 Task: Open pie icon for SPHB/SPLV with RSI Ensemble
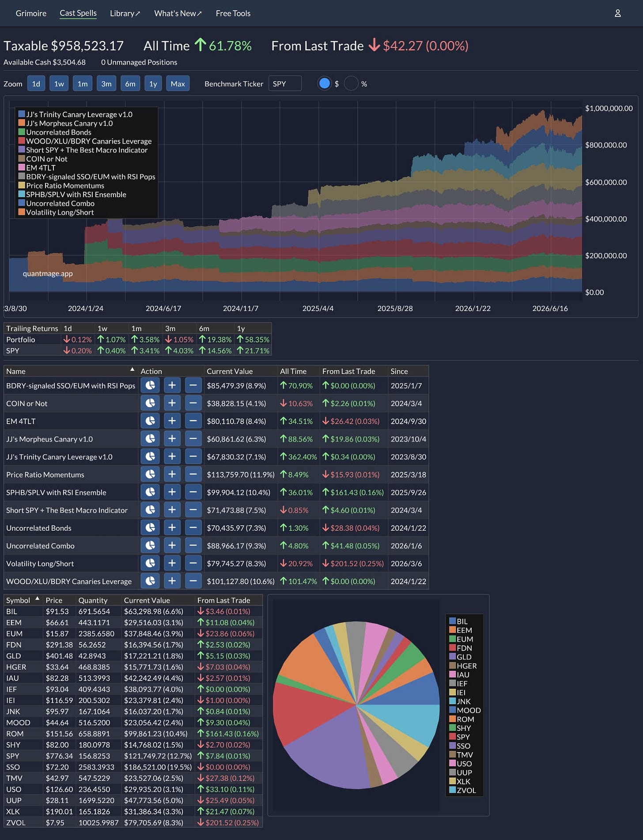pos(150,492)
